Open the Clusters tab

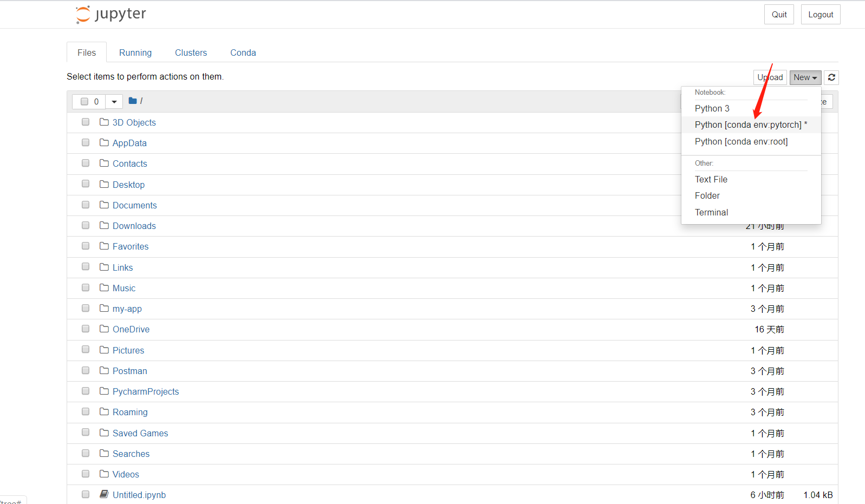[x=191, y=53]
